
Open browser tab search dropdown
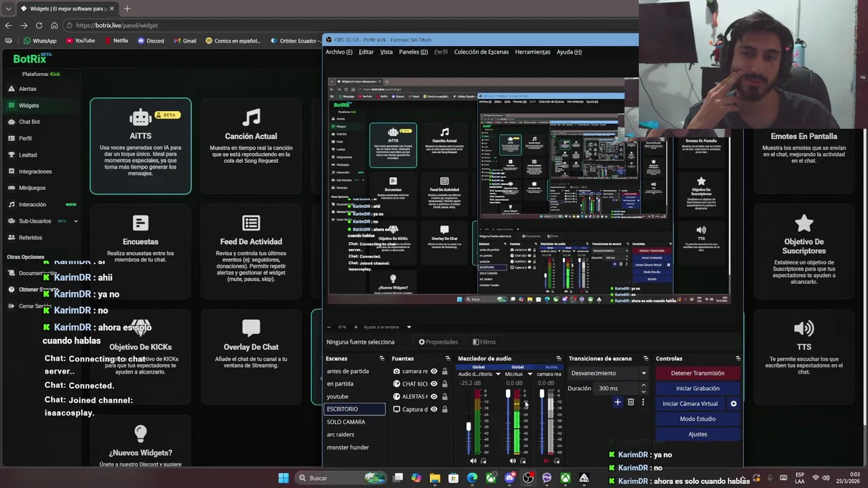pyautogui.click(x=8, y=9)
